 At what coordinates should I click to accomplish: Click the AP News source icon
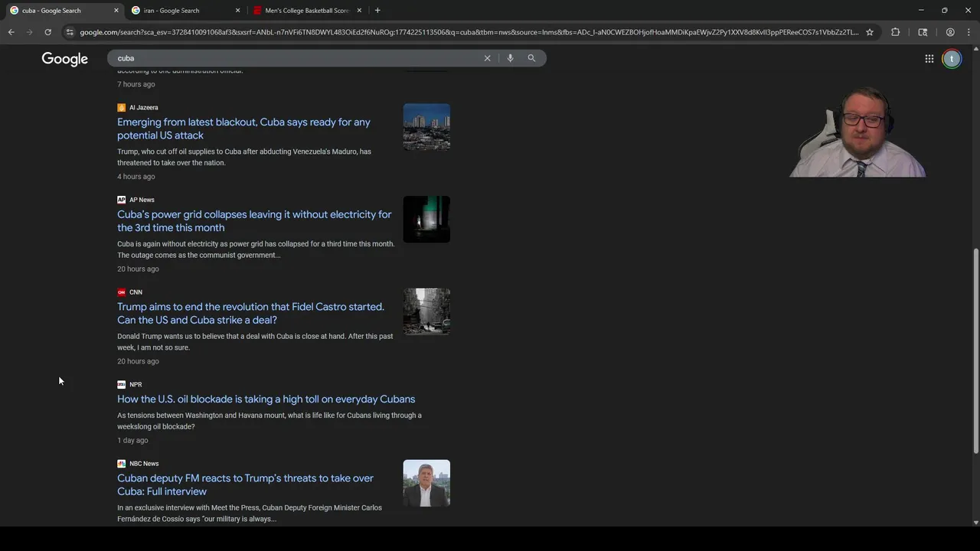point(121,200)
